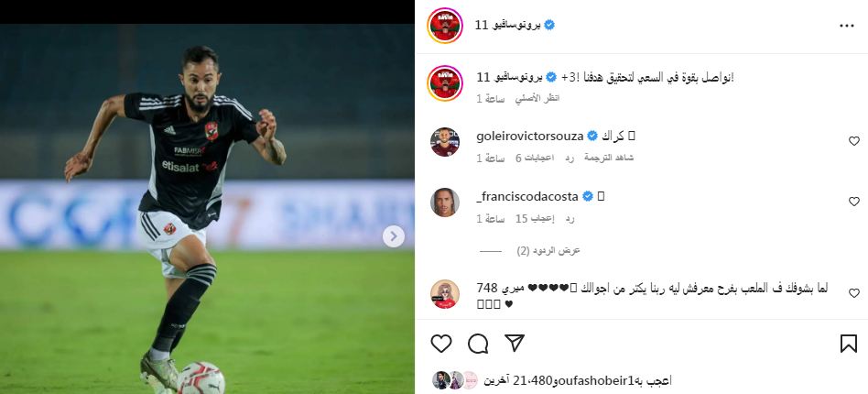The height and width of the screenshot is (394, 868).
Task: Open _franciscodacosta profile avatar
Action: click(x=445, y=202)
